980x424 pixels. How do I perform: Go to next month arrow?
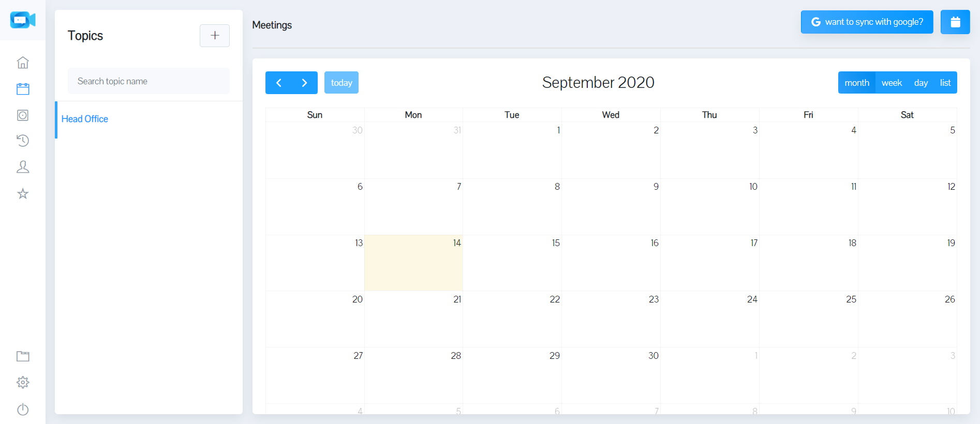[304, 83]
